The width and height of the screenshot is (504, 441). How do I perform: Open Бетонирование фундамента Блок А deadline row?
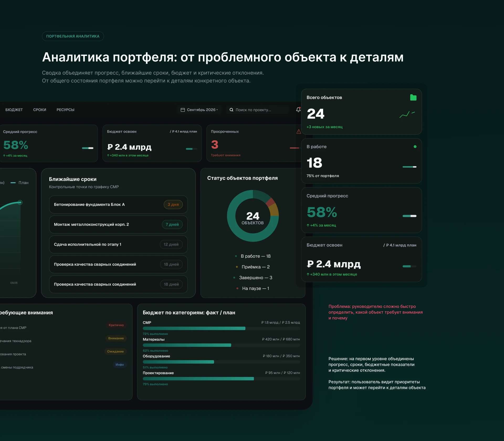(x=118, y=204)
